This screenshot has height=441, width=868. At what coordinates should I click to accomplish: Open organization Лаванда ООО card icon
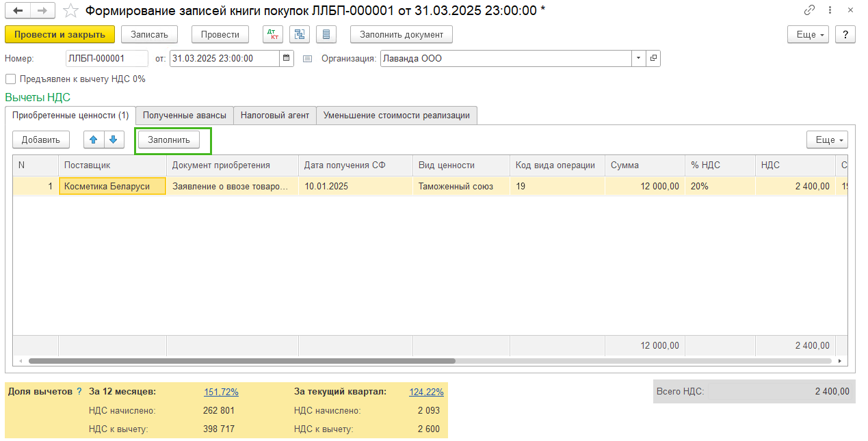[653, 59]
